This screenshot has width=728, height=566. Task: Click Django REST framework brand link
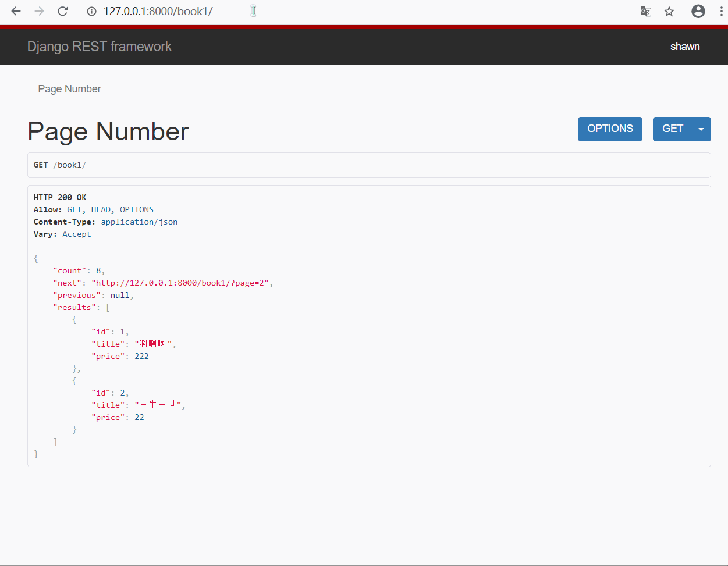click(x=99, y=47)
